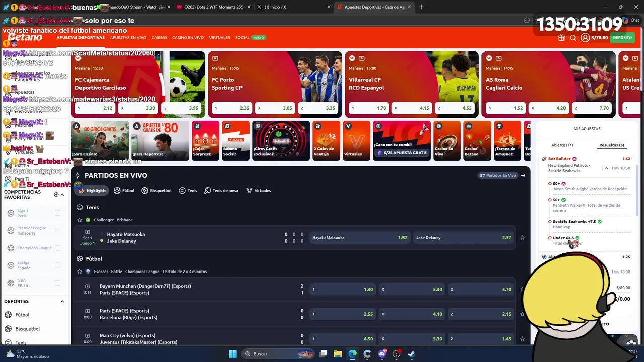Bet 7.70 on Cagliari Calcio

coord(592,108)
